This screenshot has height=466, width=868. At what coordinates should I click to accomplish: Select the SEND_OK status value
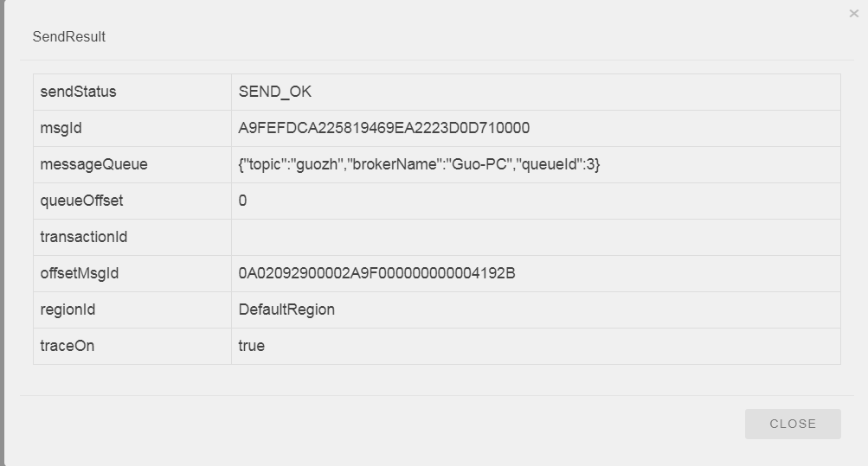pyautogui.click(x=275, y=92)
